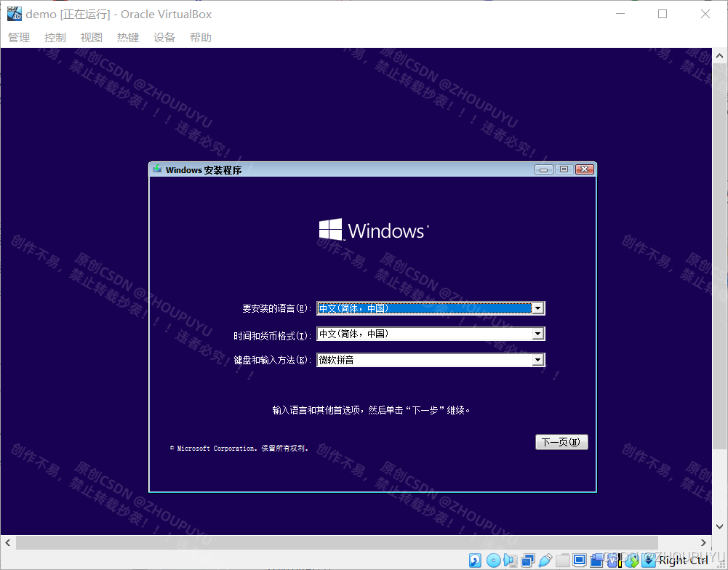Click the VirtualBox app icon in title bar

(x=15, y=14)
